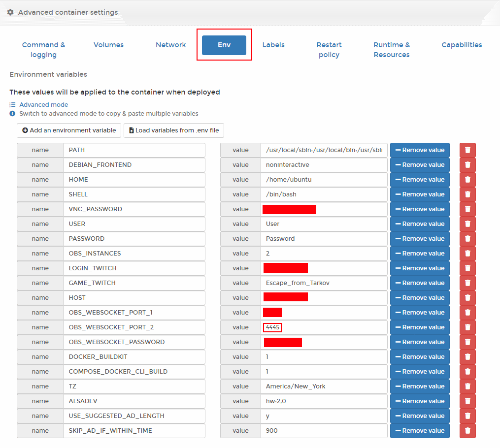
Task: Remove the GAME_TWITCH row via its trash icon
Action: click(x=467, y=283)
